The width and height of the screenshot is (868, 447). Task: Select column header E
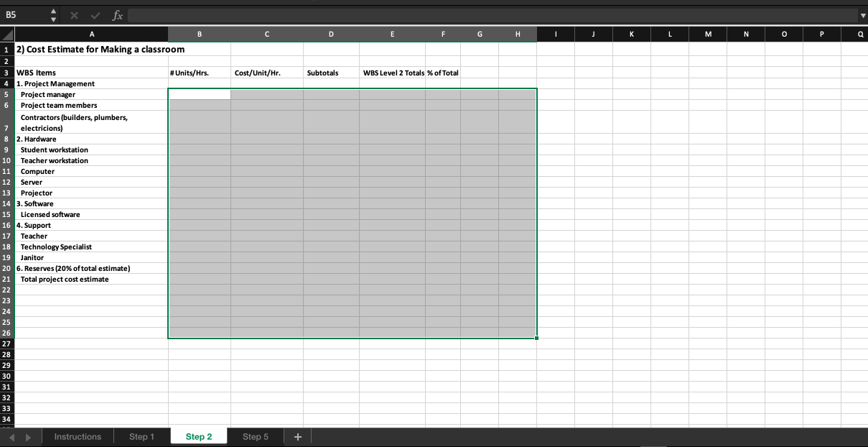[392, 34]
